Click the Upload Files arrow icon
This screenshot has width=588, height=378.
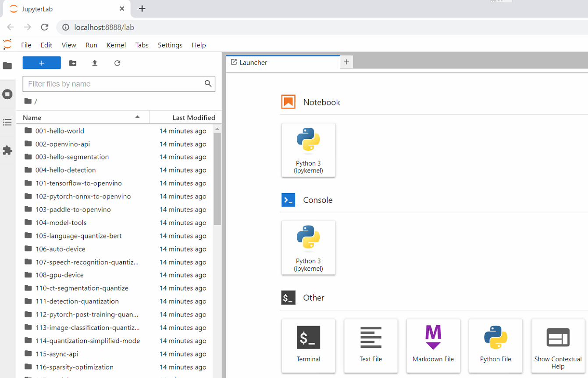95,63
